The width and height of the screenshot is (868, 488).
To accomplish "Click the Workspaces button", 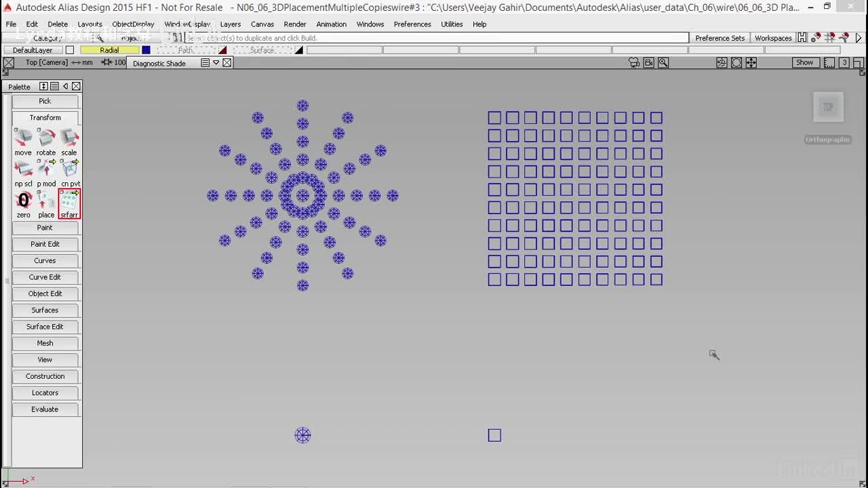I will click(x=773, y=38).
